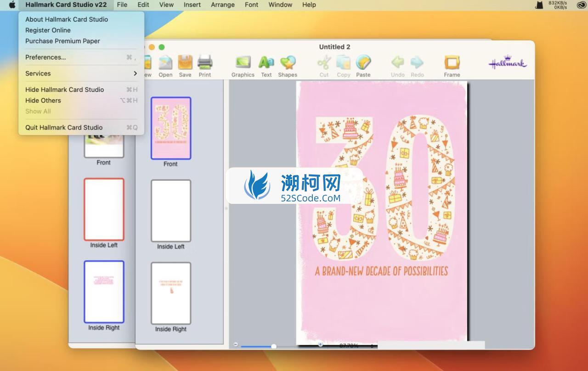Screen dimensions: 588x371
Task: Open the View menu
Action: coord(166,5)
